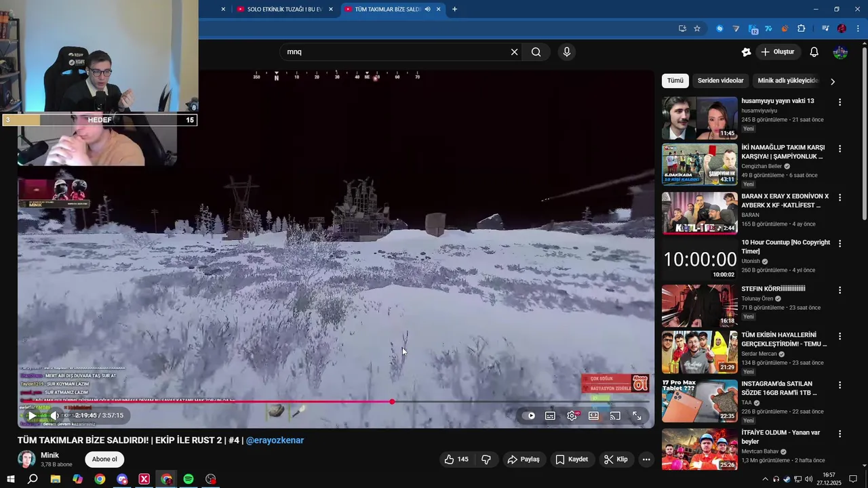Select the Minik adlı yükleyiciden chip

788,81
